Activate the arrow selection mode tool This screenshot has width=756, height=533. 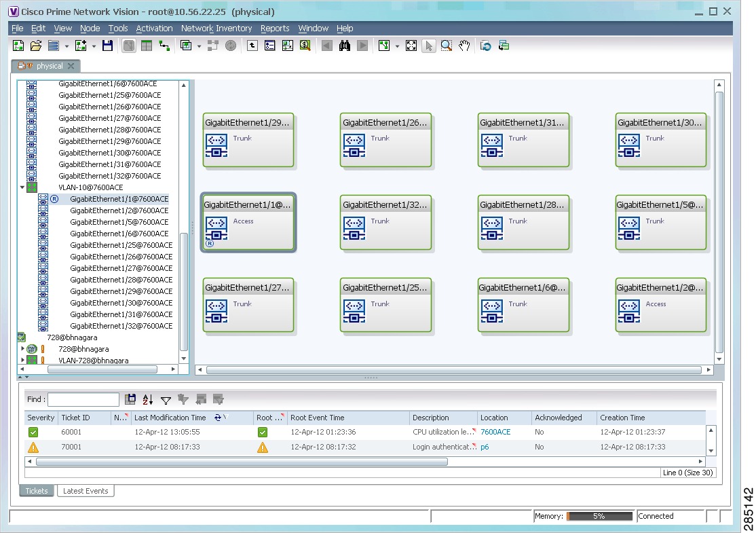click(429, 45)
